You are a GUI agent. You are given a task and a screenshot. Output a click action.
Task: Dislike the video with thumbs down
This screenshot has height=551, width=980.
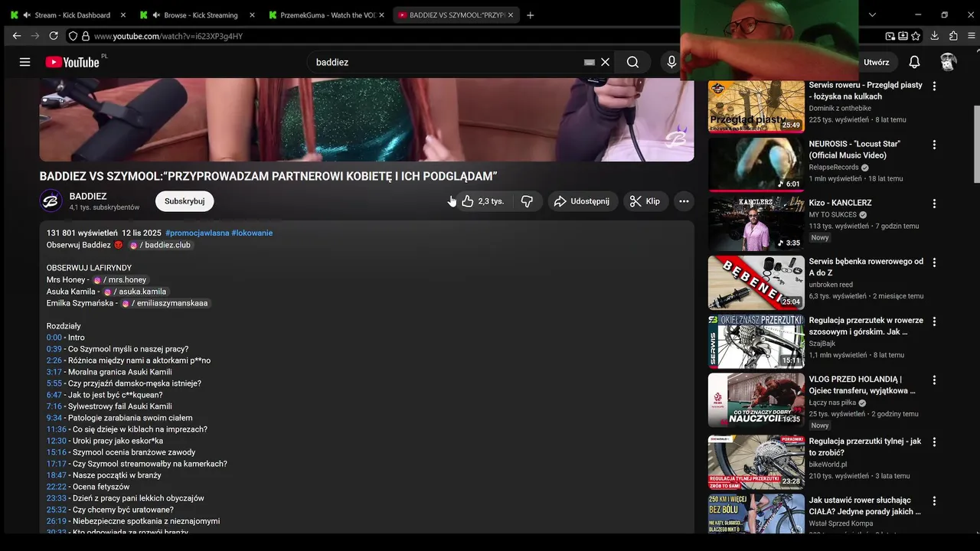coord(527,201)
